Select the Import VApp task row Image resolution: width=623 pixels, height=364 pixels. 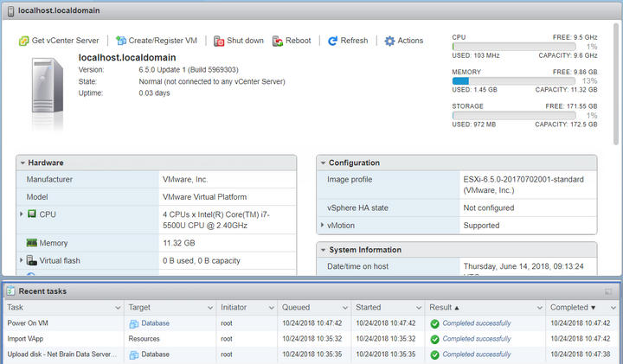[311, 339]
